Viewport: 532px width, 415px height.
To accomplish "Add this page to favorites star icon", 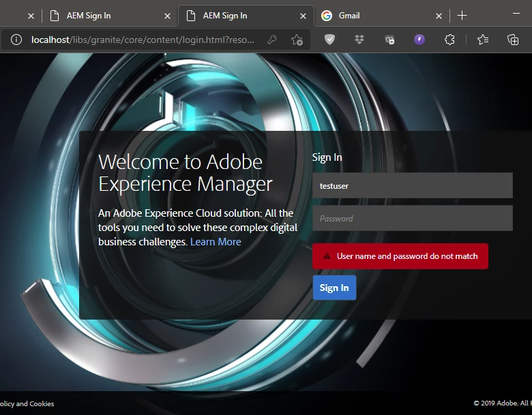I will 297,40.
